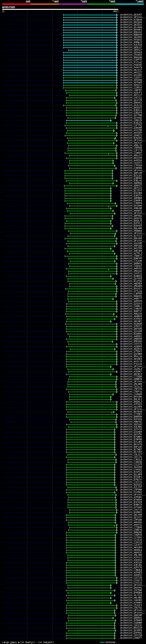This screenshot has width=146, height=644.
Task: Open hit UniRef100_O81852
Action: pyautogui.click(x=131, y=37)
